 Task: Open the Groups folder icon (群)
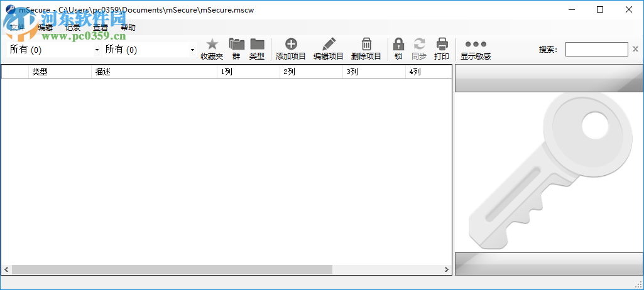coord(237,45)
